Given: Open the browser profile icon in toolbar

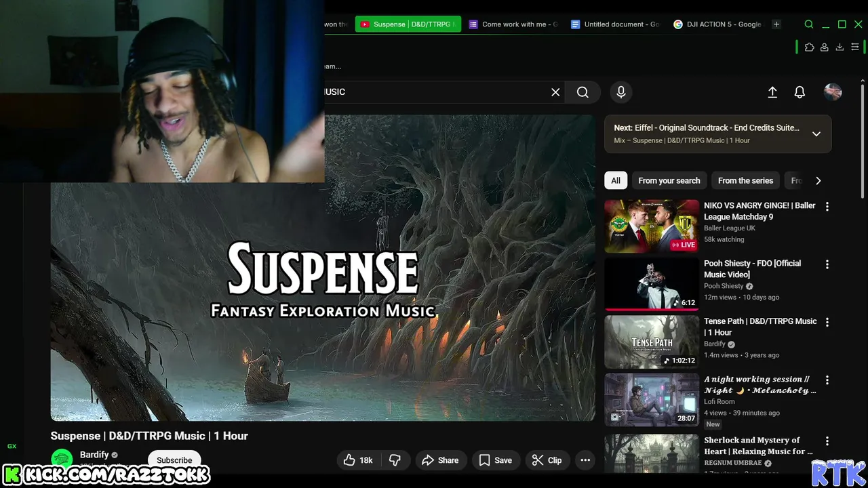Looking at the screenshot, I should 825,47.
